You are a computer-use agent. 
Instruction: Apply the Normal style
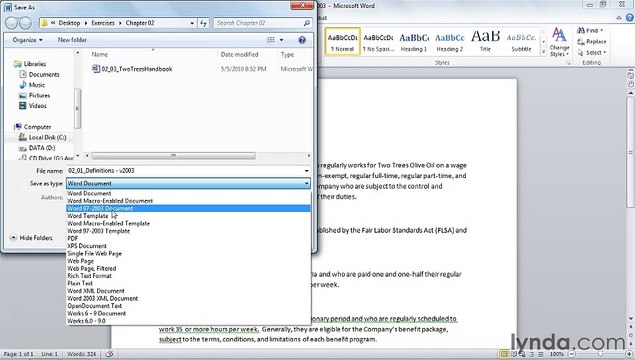coord(343,42)
